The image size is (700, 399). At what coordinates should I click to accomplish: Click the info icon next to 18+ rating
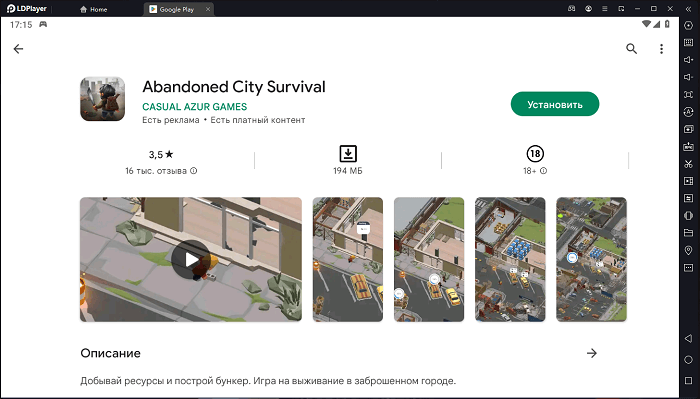coord(543,170)
